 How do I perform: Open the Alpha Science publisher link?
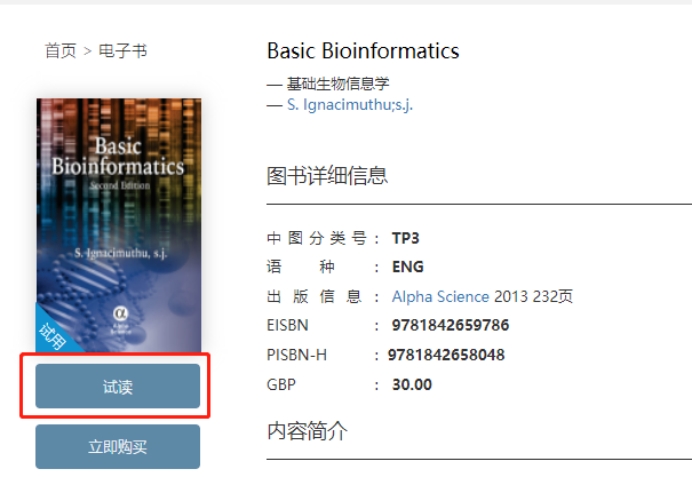click(440, 297)
